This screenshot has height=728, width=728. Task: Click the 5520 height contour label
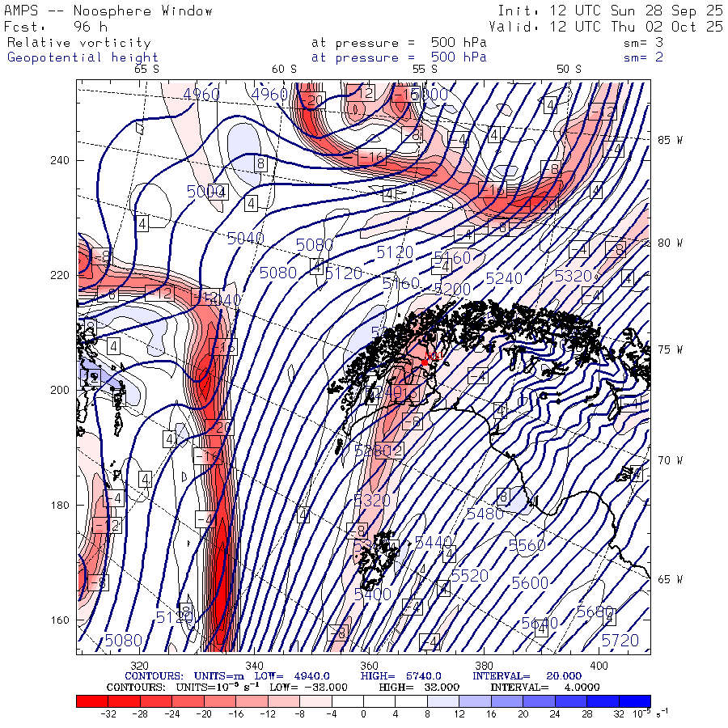(x=469, y=576)
